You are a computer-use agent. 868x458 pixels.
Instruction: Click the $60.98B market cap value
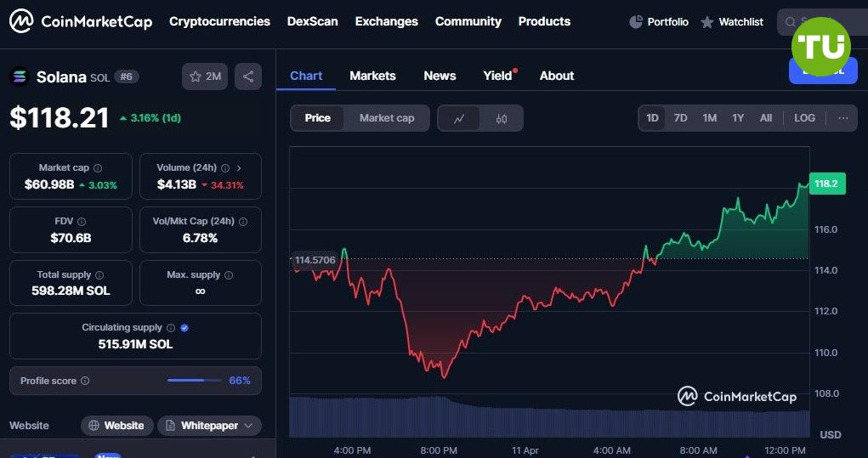[49, 184]
